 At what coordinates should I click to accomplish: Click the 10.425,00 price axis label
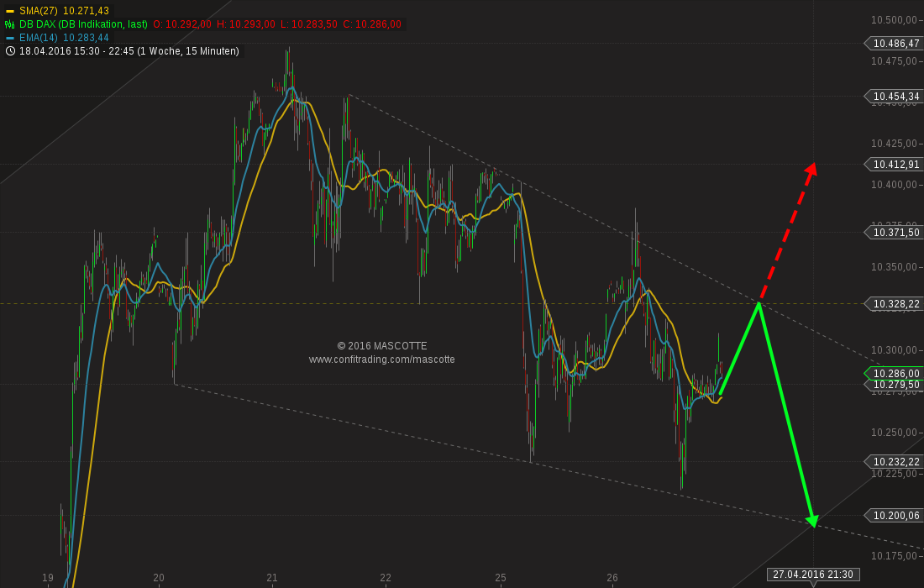pos(894,144)
